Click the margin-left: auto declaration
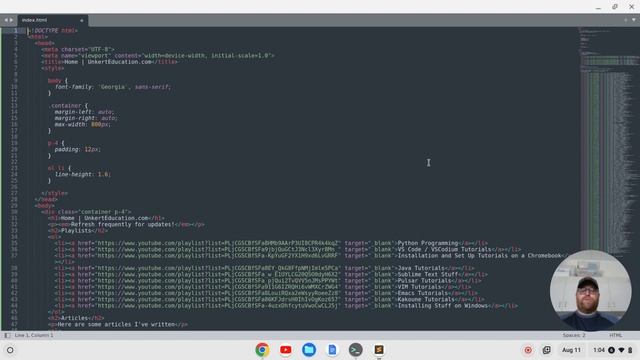This screenshot has height=360, width=640. pyautogui.click(x=84, y=112)
